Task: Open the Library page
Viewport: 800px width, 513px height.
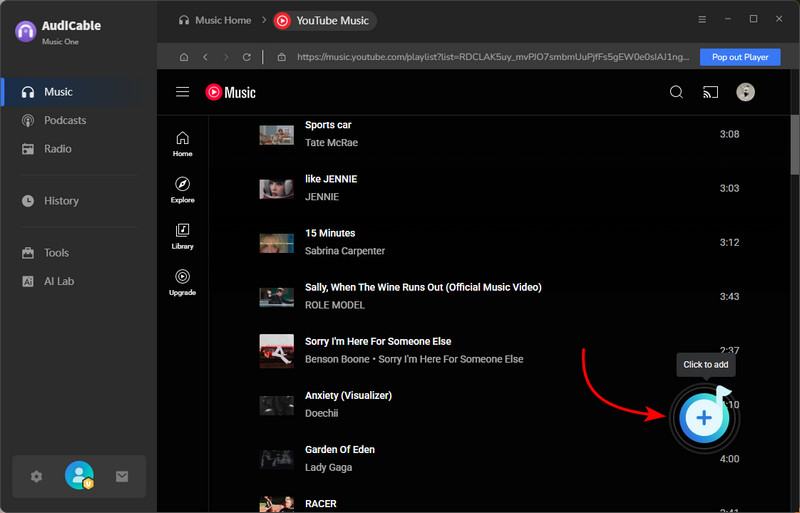Action: pyautogui.click(x=183, y=236)
